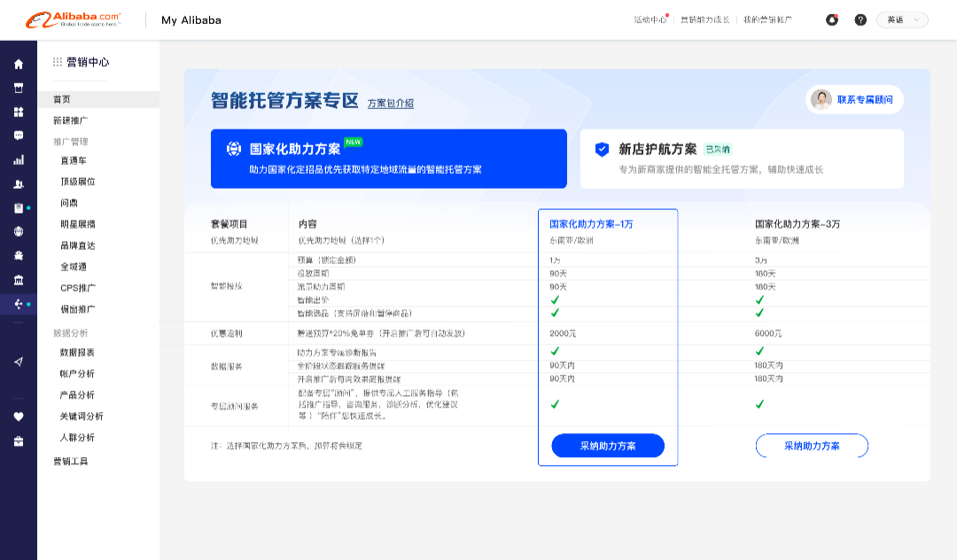Click the 国家化助力方案-3万 column header
The height and width of the screenshot is (560, 957).
(x=797, y=224)
